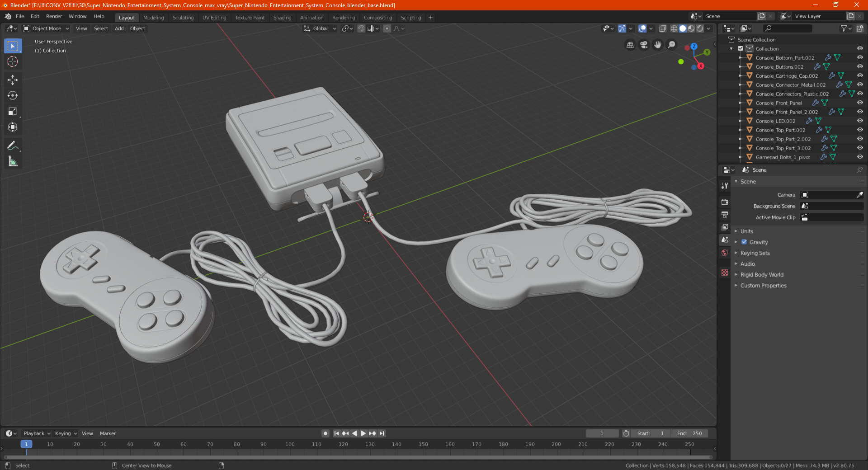Switch to rendered viewport shading

700,28
